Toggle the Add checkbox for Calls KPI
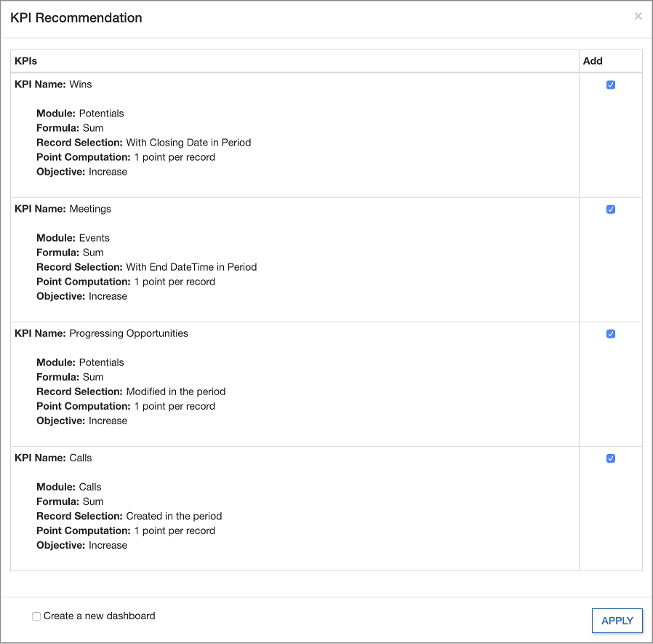 (611, 458)
